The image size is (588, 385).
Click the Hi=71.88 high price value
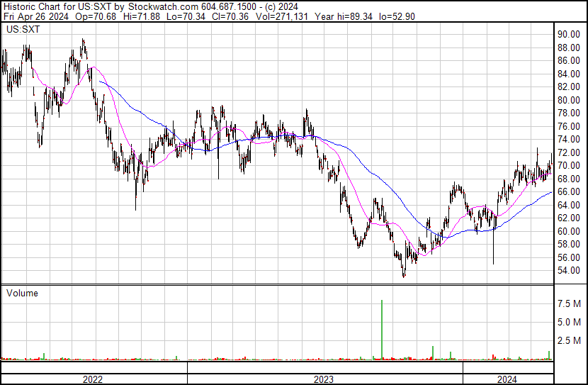142,16
